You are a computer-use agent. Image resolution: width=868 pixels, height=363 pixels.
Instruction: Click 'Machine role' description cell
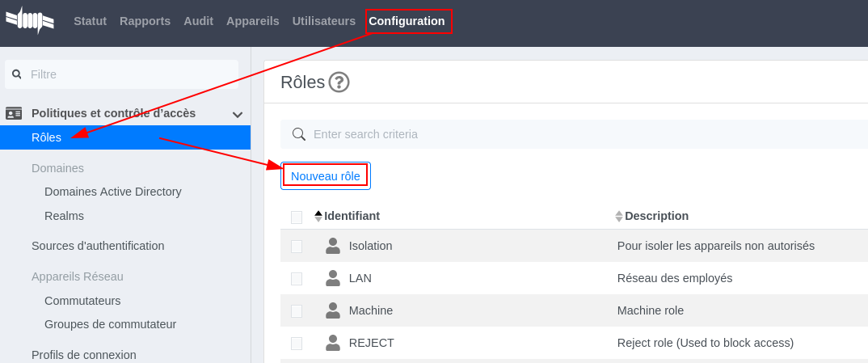[x=651, y=310]
